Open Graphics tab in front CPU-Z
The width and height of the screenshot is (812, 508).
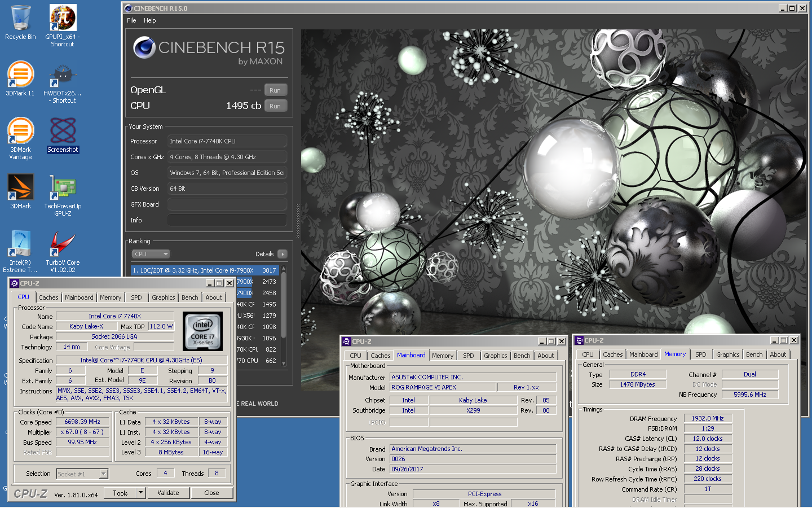pyautogui.click(x=164, y=297)
